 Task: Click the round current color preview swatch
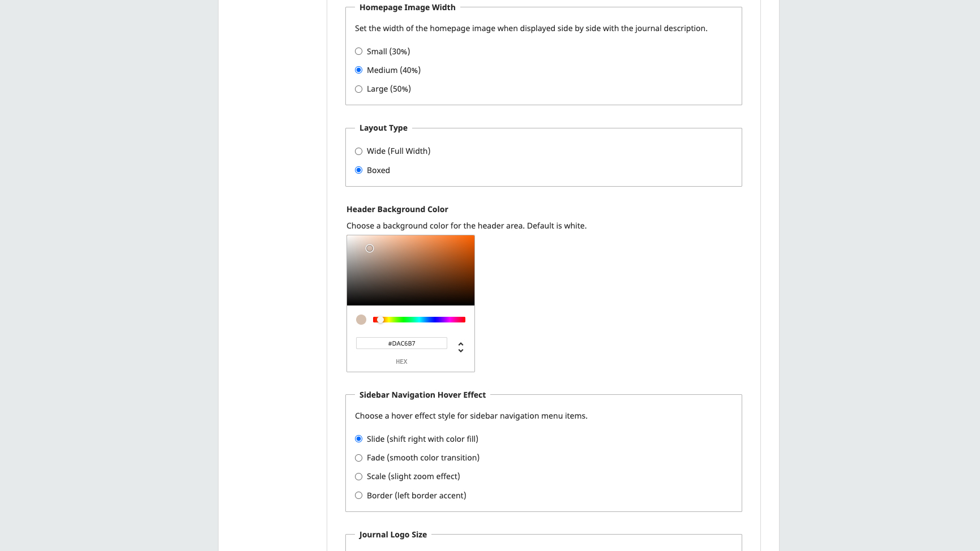click(x=361, y=320)
